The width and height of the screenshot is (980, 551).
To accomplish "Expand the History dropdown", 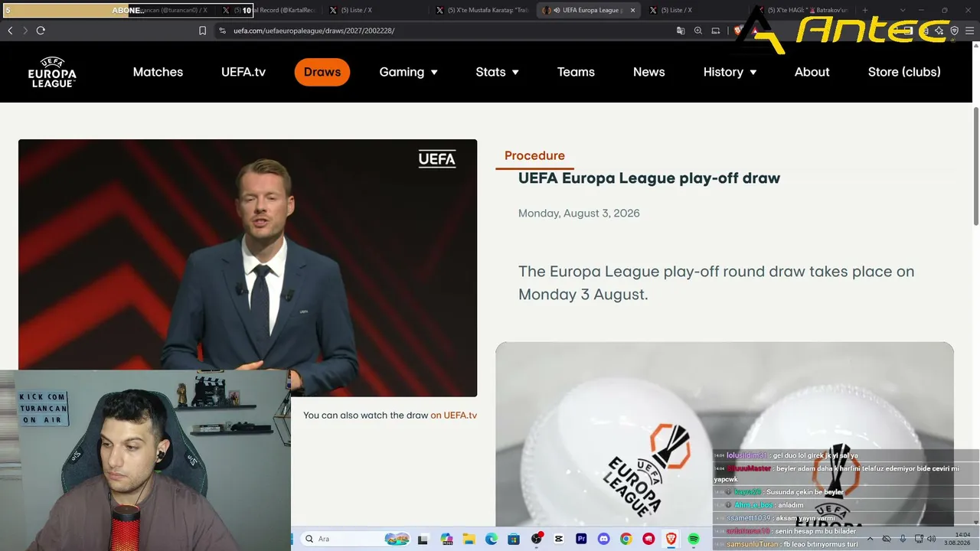I will pyautogui.click(x=730, y=72).
